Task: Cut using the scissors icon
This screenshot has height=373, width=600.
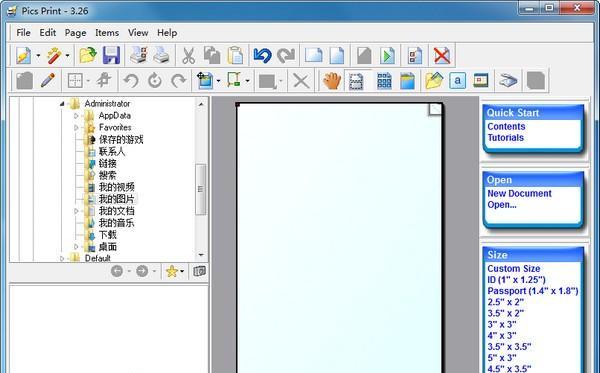Action: click(x=188, y=56)
